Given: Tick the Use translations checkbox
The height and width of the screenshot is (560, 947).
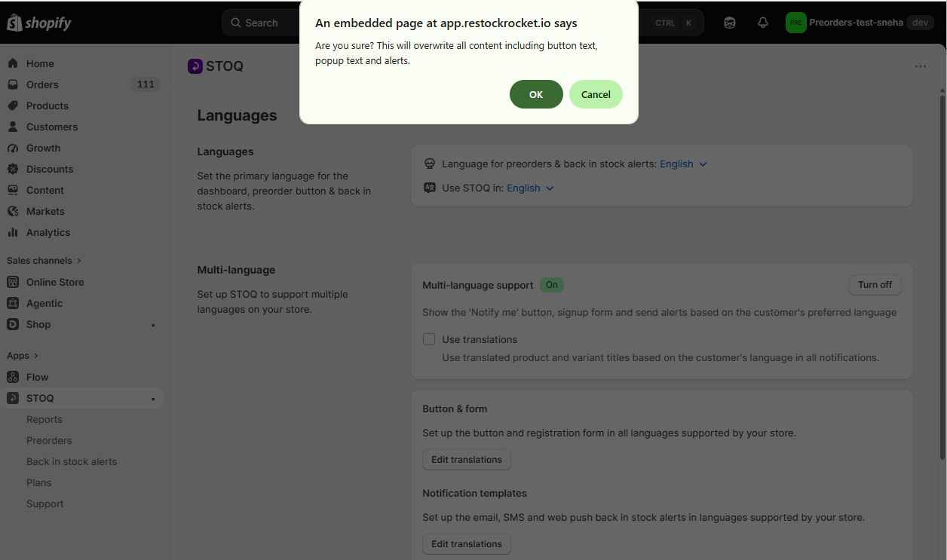Looking at the screenshot, I should tap(429, 339).
